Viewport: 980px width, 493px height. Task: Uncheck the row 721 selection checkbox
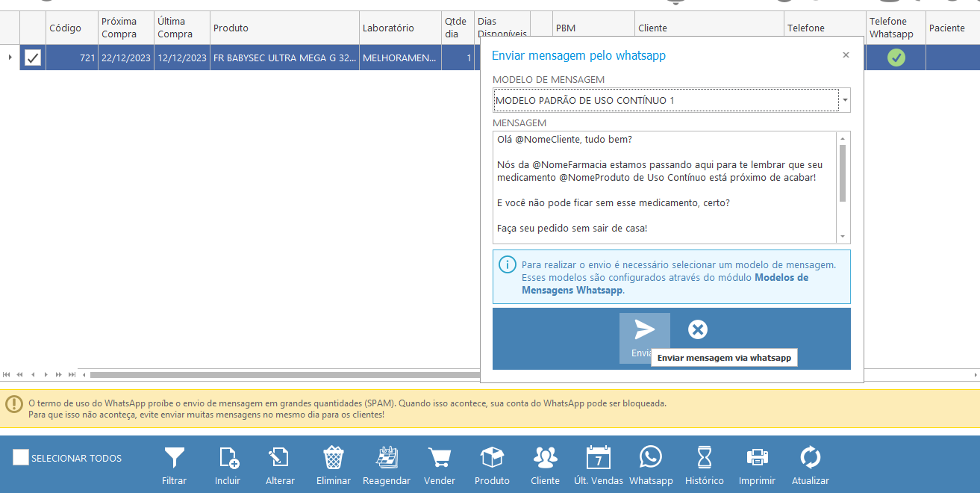click(33, 58)
